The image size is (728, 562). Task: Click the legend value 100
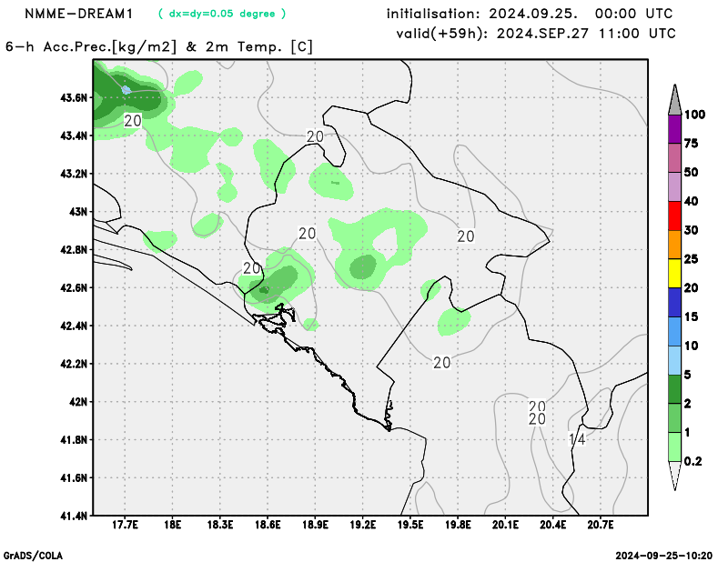(694, 115)
